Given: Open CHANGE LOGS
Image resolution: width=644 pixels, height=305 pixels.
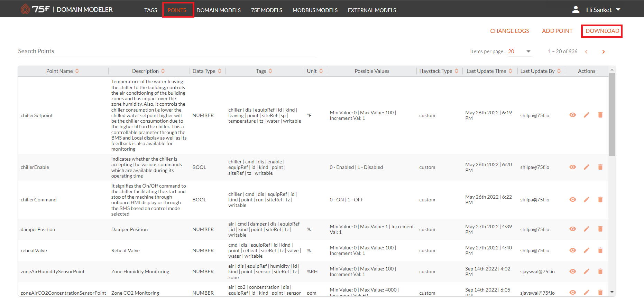Looking at the screenshot, I should coord(509,31).
